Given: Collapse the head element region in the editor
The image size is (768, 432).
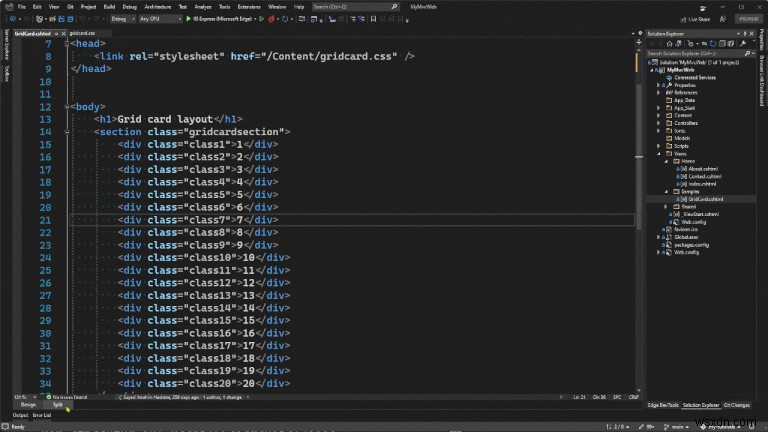Looking at the screenshot, I should coord(67,44).
